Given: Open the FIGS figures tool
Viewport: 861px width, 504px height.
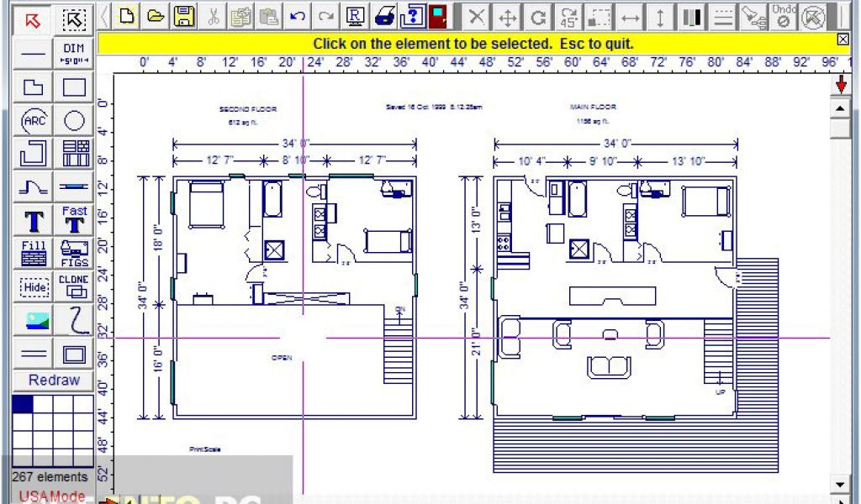Looking at the screenshot, I should [x=75, y=254].
